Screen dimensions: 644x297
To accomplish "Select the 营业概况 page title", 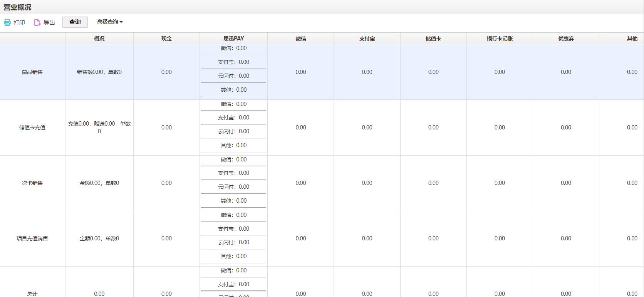I will [17, 7].
